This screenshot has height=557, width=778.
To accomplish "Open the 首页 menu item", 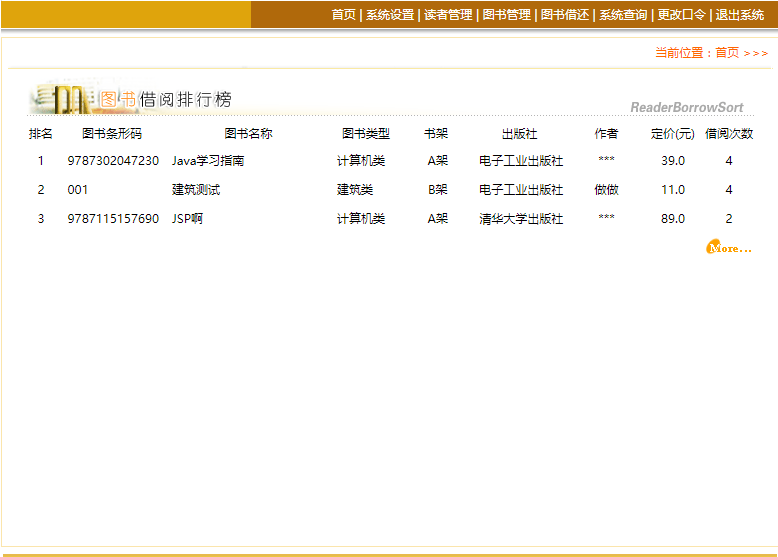I will click(343, 15).
